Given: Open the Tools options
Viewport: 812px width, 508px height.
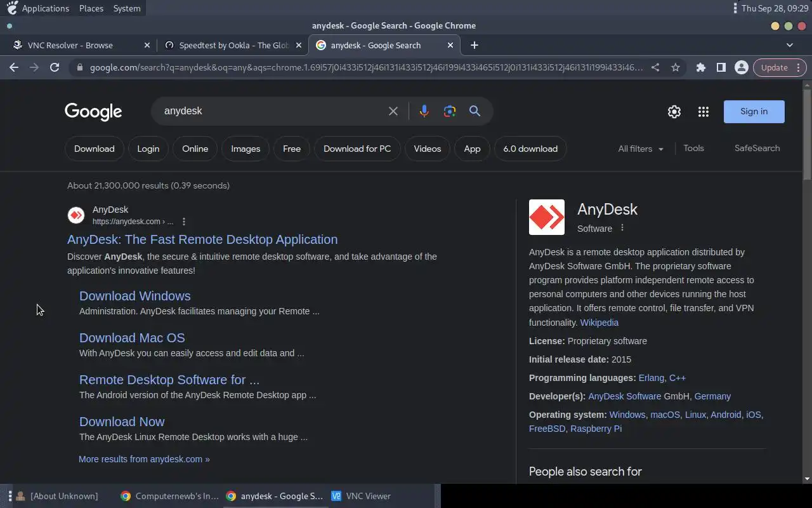Looking at the screenshot, I should (693, 148).
